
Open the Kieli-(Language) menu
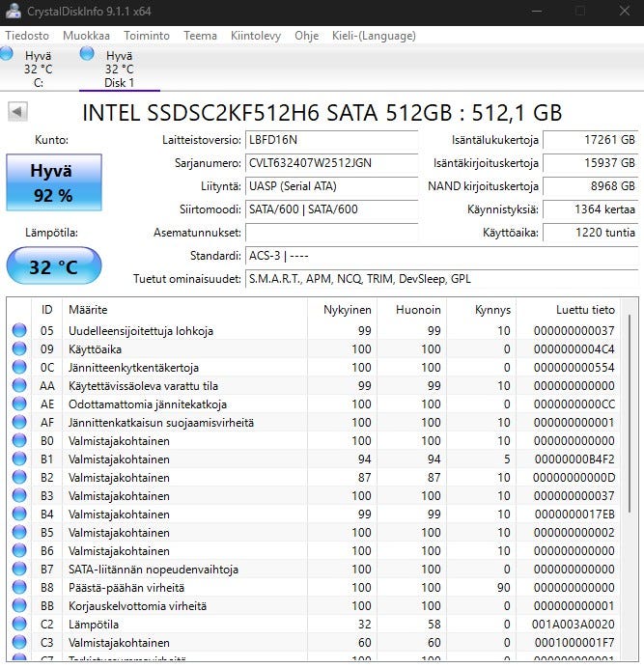(x=374, y=36)
